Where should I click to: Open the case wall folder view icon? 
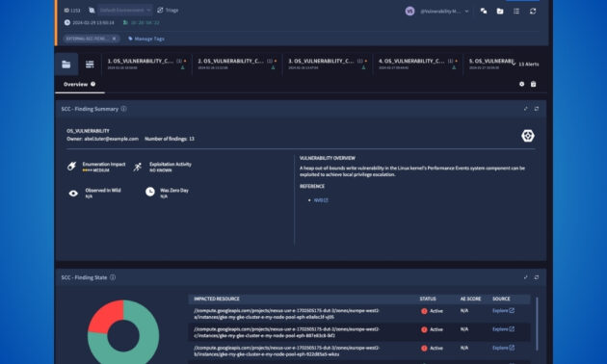[x=66, y=65]
